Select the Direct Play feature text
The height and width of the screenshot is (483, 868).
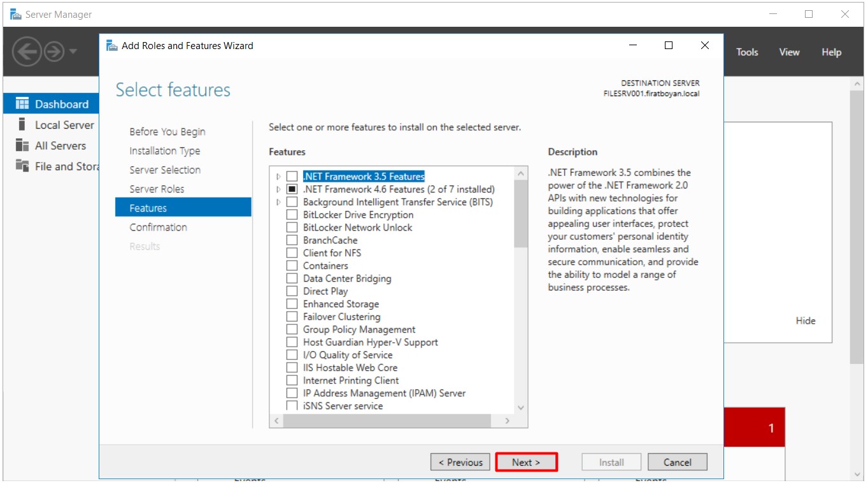325,291
